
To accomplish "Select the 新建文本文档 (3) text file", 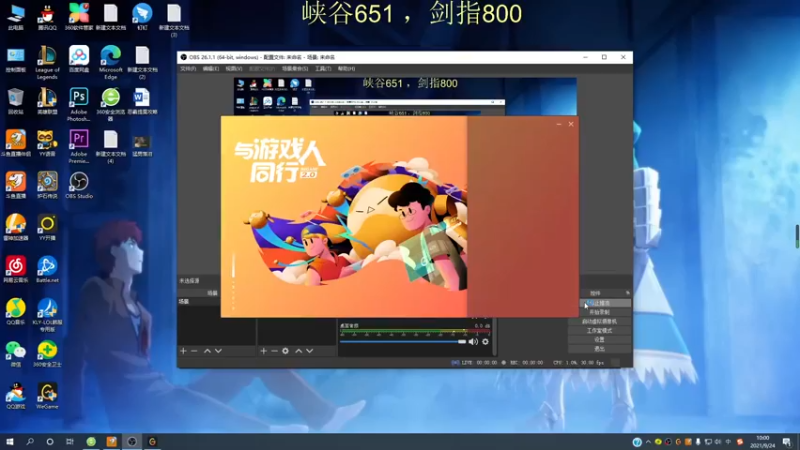I will coord(174,20).
